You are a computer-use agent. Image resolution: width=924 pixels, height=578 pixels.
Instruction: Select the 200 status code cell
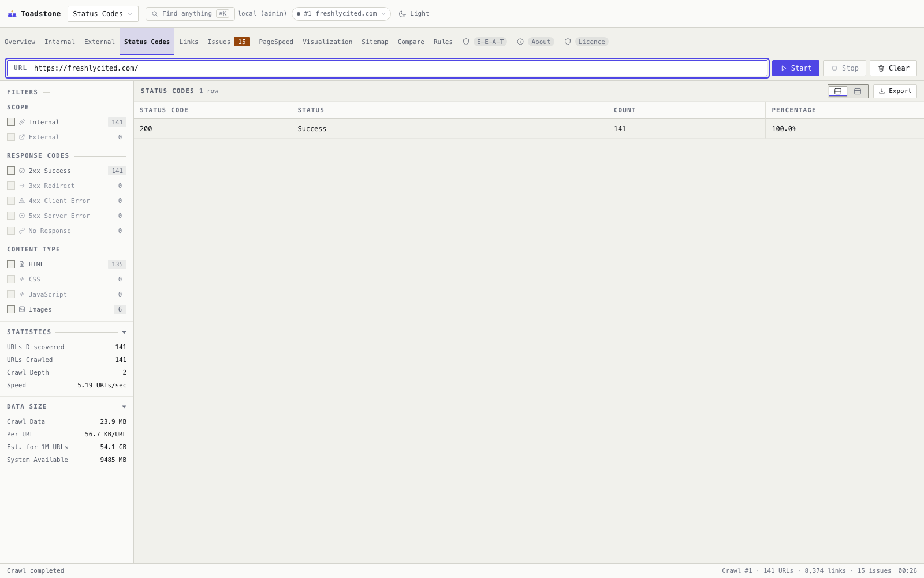213,129
